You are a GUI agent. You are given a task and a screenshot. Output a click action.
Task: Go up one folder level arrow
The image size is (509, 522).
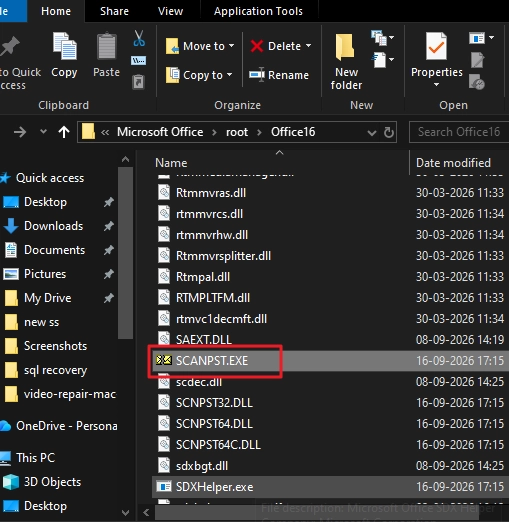[x=64, y=132]
